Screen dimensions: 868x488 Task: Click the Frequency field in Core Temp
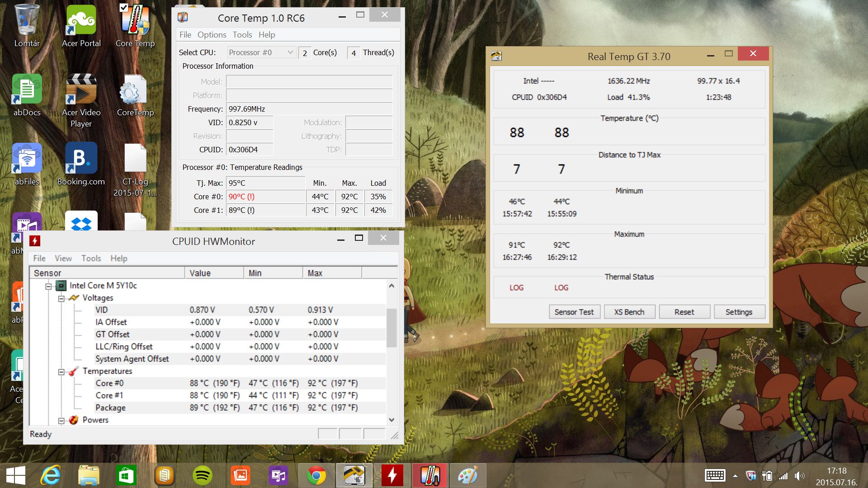pyautogui.click(x=309, y=109)
